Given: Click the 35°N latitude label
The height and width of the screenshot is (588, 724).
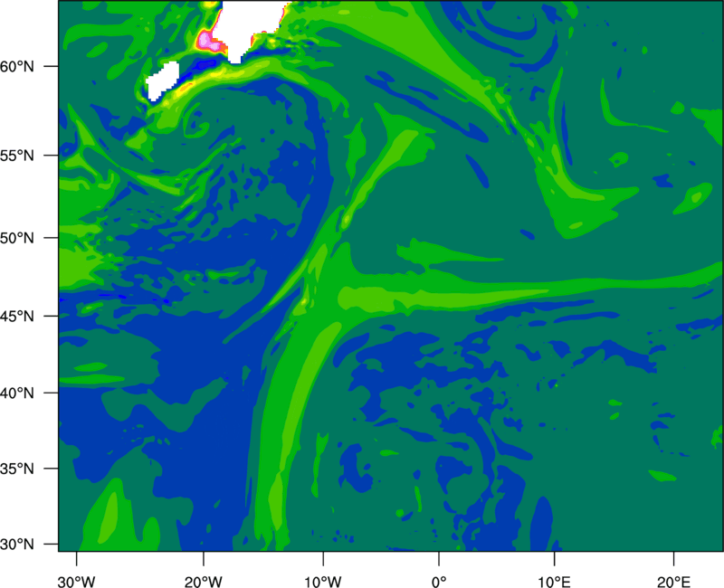Looking at the screenshot, I should pyautogui.click(x=17, y=469).
